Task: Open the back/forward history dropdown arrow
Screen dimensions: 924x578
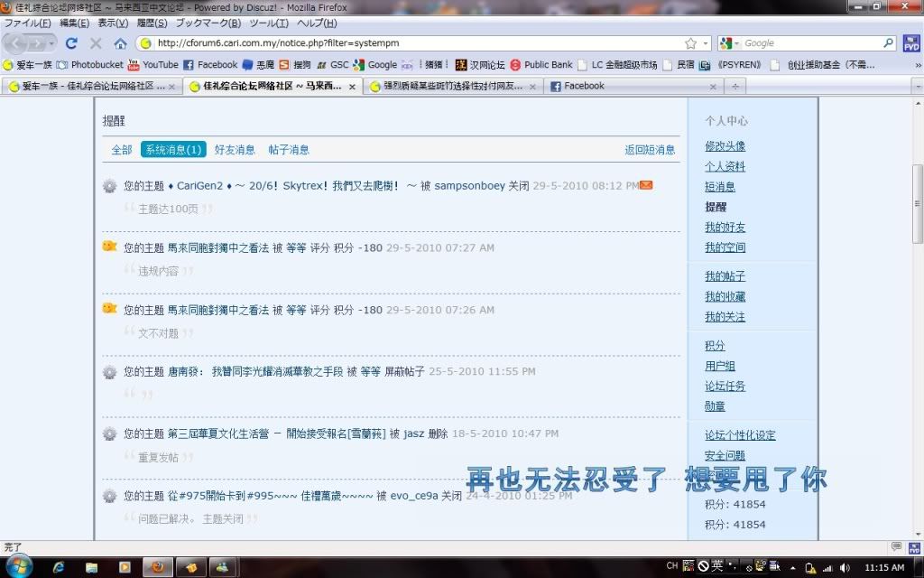Action: (x=51, y=43)
